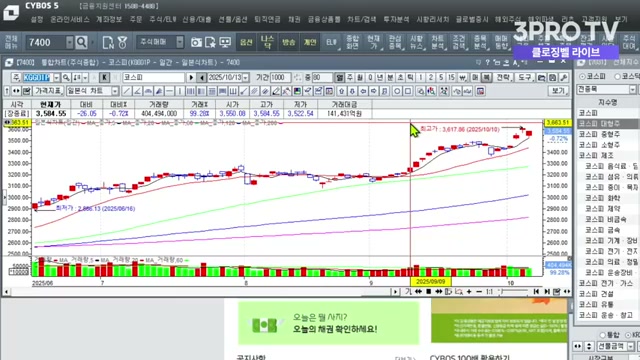The image size is (640, 360).
Task: Select the 코스닥 radio button in index panel
Action: [618, 76]
